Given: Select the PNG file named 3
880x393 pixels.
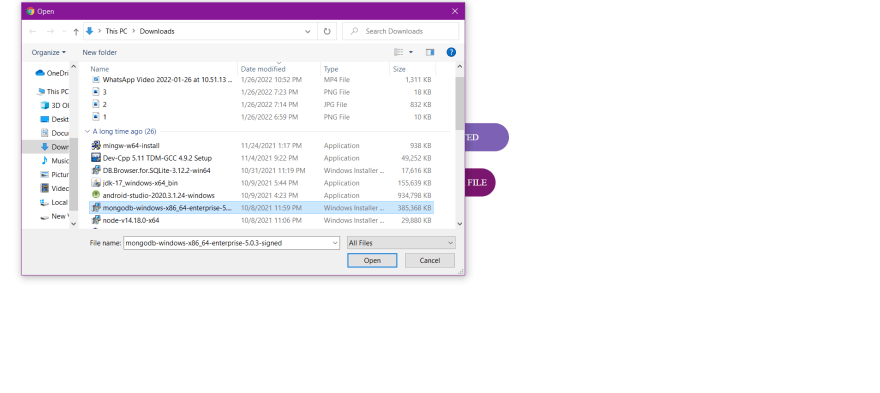Looking at the screenshot, I should tap(262, 92).
